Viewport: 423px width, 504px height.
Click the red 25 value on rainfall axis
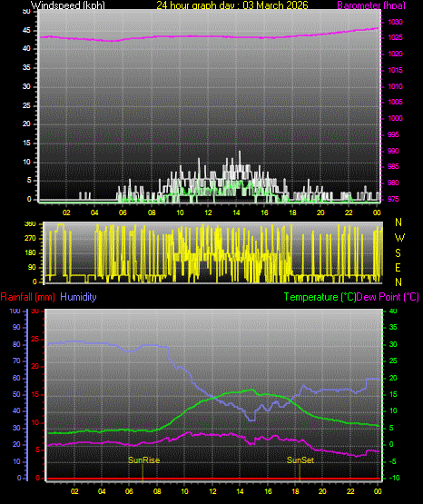[35, 340]
